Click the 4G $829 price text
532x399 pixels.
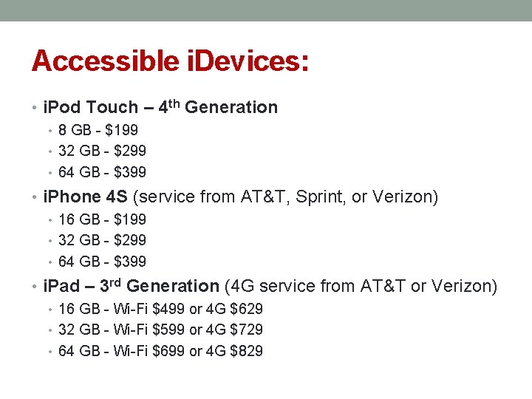pos(234,351)
